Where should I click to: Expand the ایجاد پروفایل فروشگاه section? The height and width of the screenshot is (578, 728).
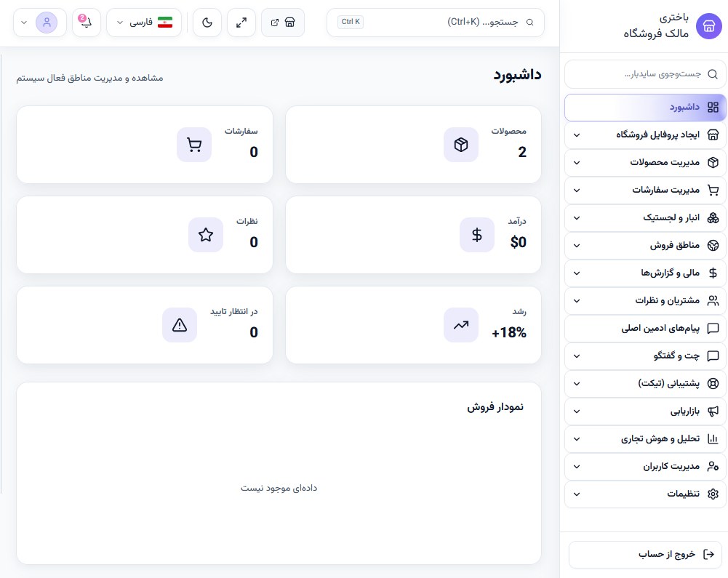click(x=645, y=135)
